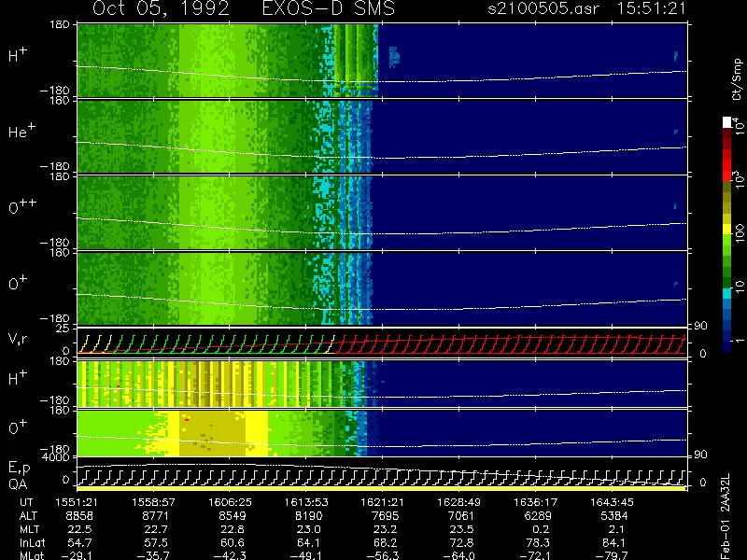Click MLat value -56.3
This screenshot has height=560, width=747.
coord(383,555)
